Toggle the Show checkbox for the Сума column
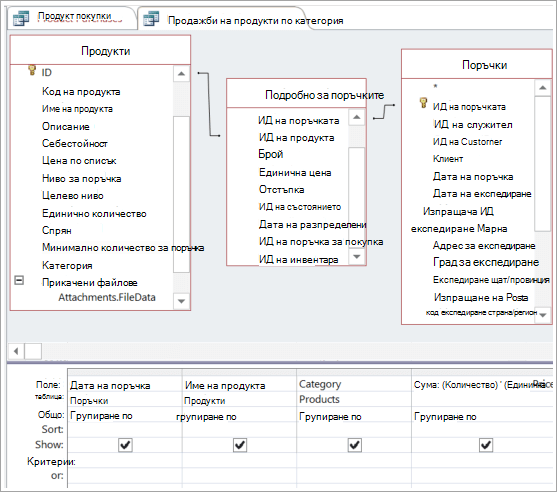The width and height of the screenshot is (557, 492). pyautogui.click(x=486, y=445)
